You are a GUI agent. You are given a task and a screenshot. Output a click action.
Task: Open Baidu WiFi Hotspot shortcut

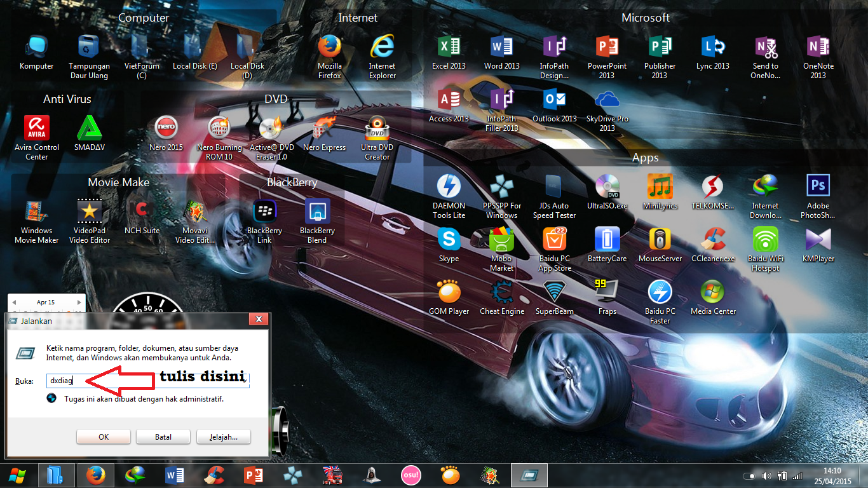click(x=766, y=249)
